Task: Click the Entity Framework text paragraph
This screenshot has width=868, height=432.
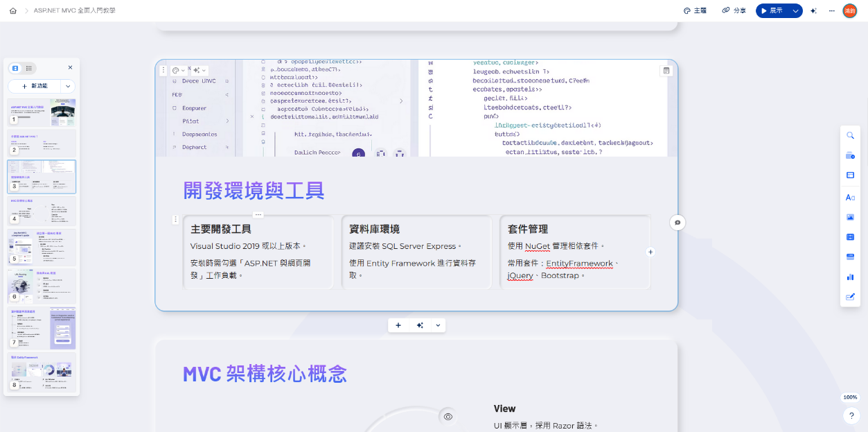Action: coord(411,269)
